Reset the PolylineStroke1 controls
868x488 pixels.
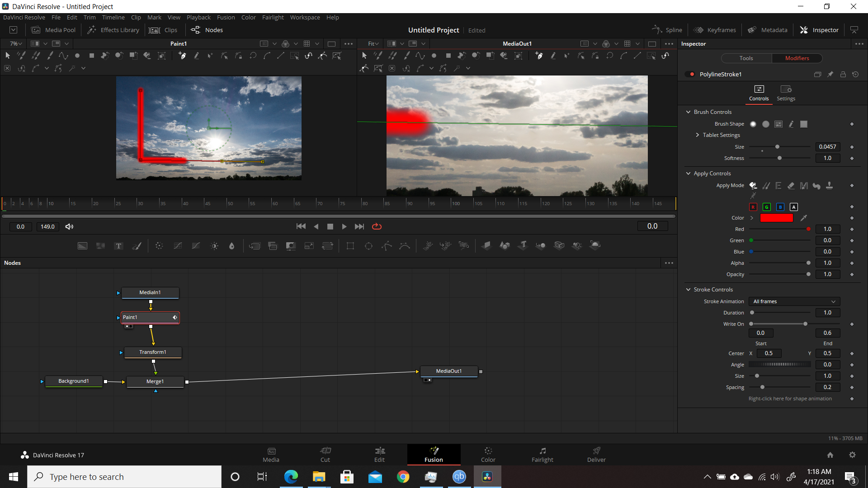(855, 75)
